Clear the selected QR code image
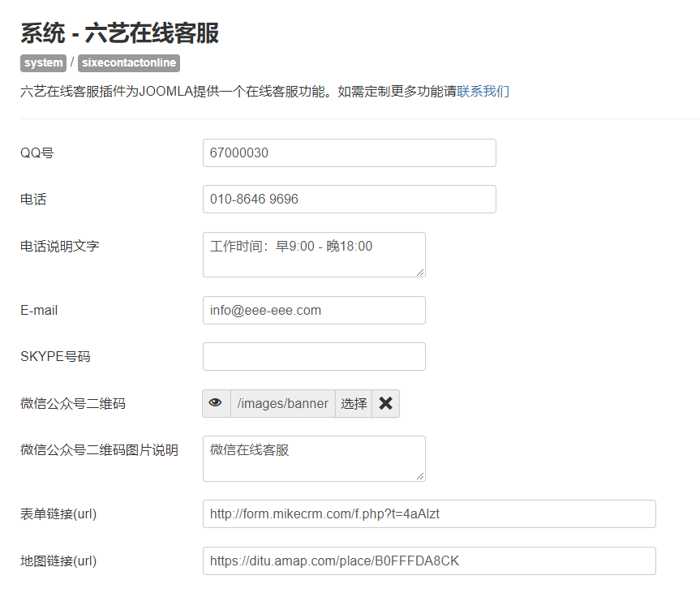700x610 pixels. click(x=385, y=403)
